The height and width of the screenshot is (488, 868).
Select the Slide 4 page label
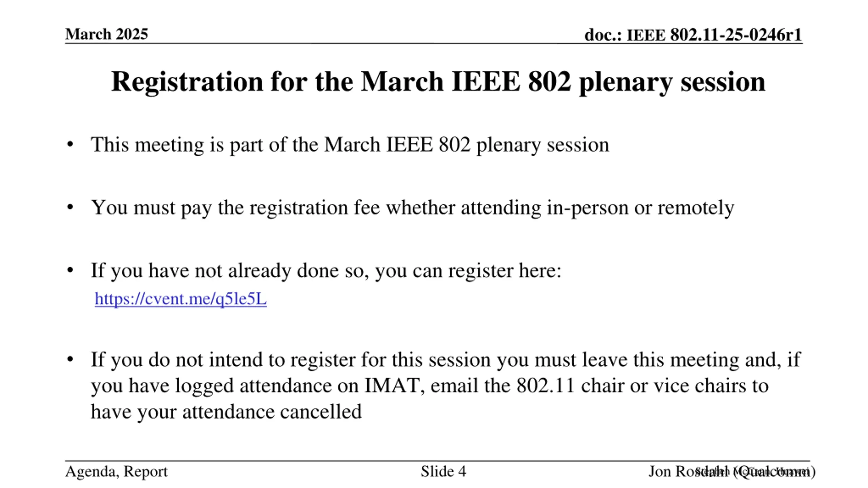(x=443, y=471)
